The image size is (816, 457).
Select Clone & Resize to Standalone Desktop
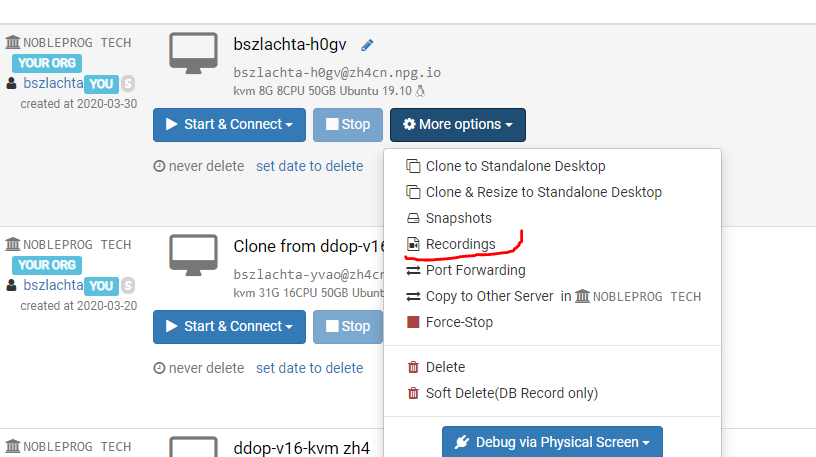pyautogui.click(x=543, y=192)
